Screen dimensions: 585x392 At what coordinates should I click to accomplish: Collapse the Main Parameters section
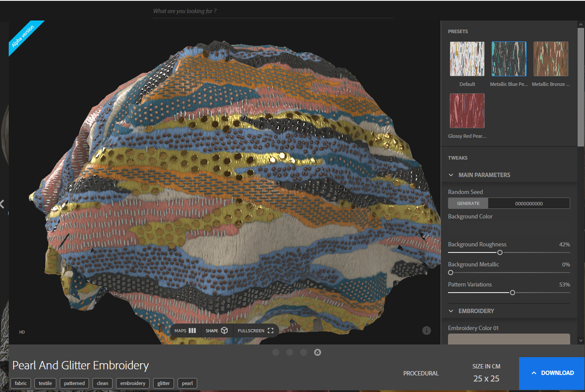(451, 175)
